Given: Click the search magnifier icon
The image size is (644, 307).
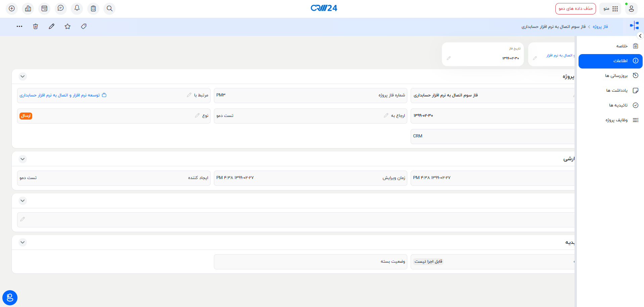Looking at the screenshot, I should pos(110,8).
